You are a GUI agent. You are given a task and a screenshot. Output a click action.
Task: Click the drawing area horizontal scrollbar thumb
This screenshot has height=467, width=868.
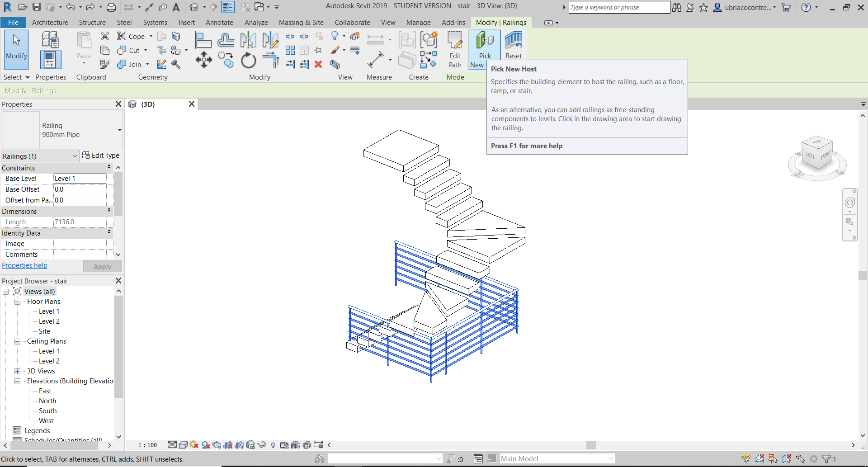[x=591, y=445]
